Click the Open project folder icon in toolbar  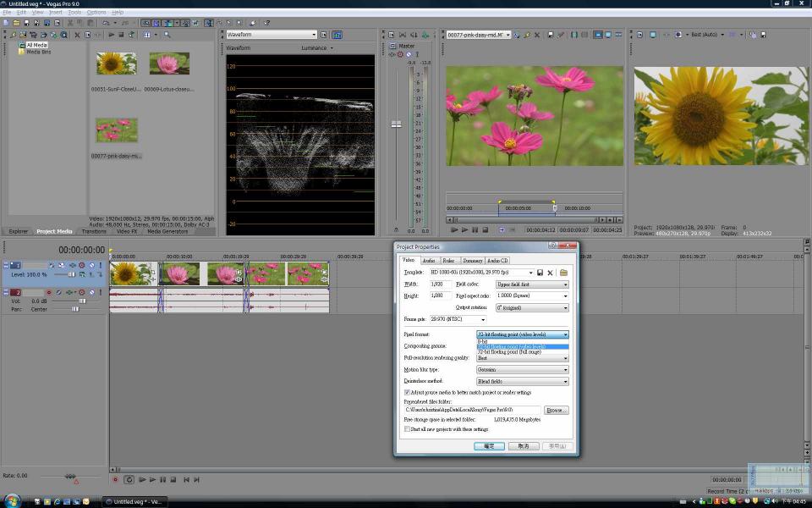[x=15, y=23]
